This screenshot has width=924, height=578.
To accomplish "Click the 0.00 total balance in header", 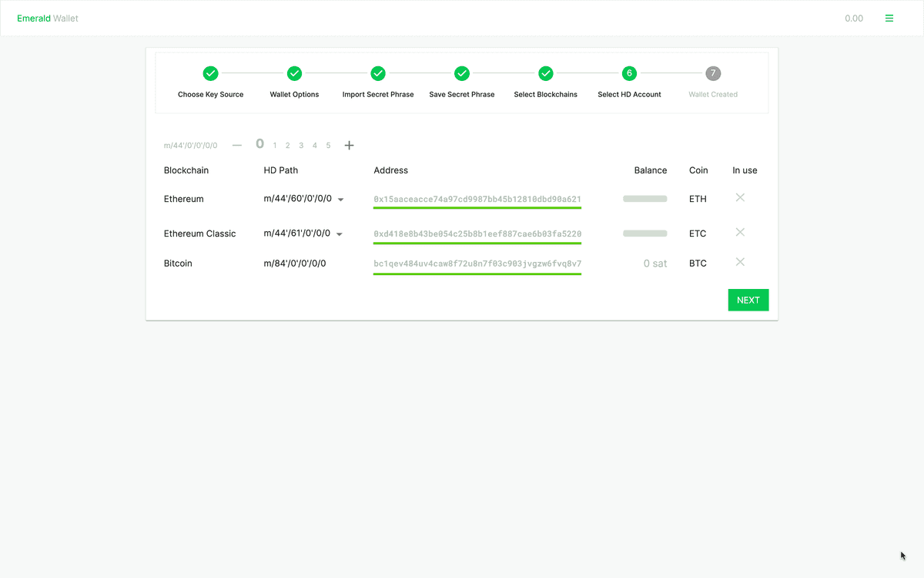I will [x=853, y=18].
